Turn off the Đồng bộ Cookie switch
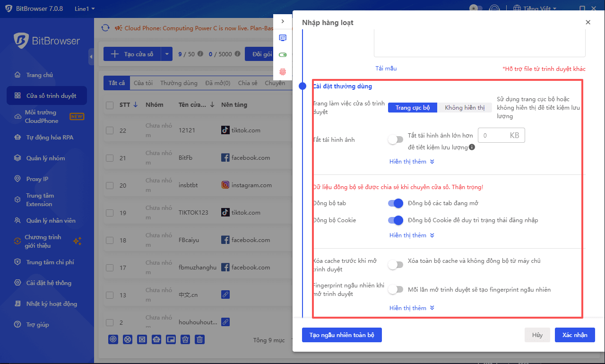605x364 pixels. [x=395, y=220]
